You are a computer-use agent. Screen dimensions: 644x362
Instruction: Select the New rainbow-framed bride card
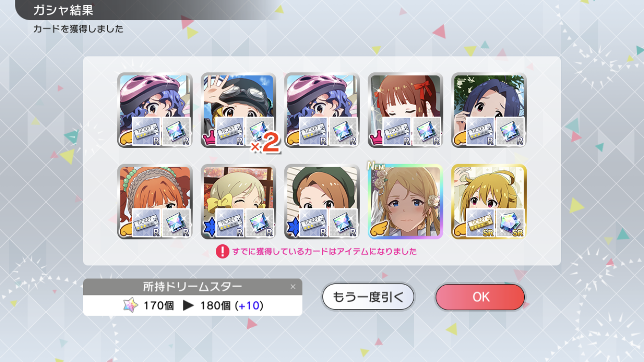click(406, 202)
